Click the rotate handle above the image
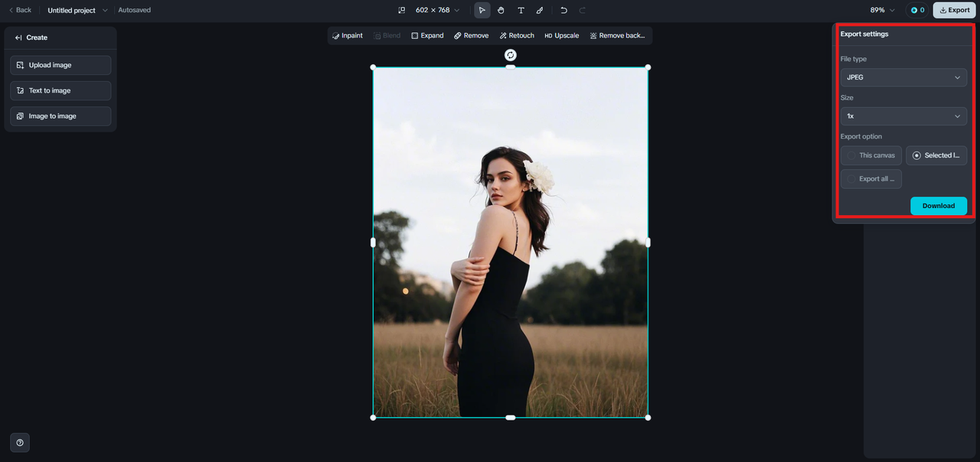The width and height of the screenshot is (980, 462). 511,55
